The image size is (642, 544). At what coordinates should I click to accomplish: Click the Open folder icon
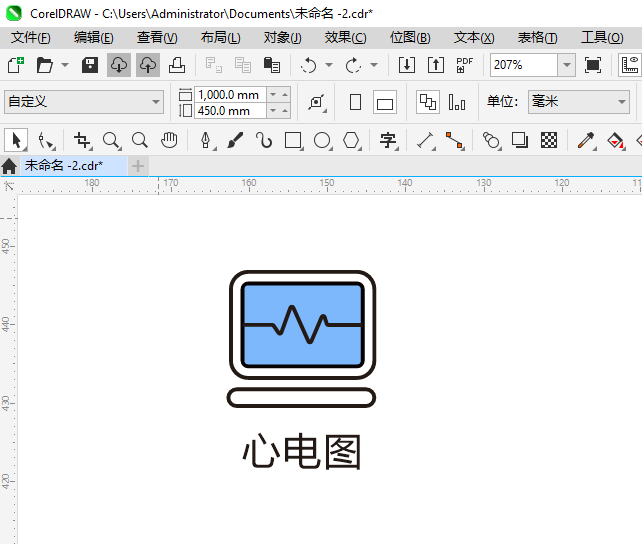pos(45,65)
